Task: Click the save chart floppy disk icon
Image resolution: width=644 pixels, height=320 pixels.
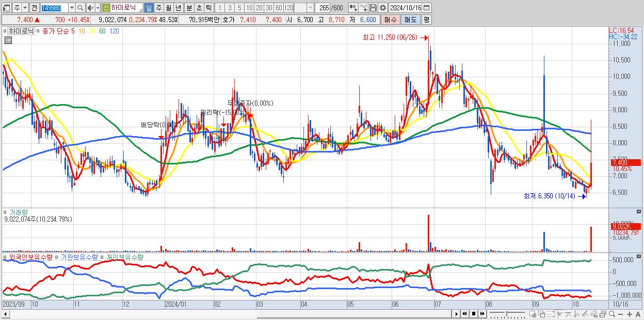Action: point(373,8)
